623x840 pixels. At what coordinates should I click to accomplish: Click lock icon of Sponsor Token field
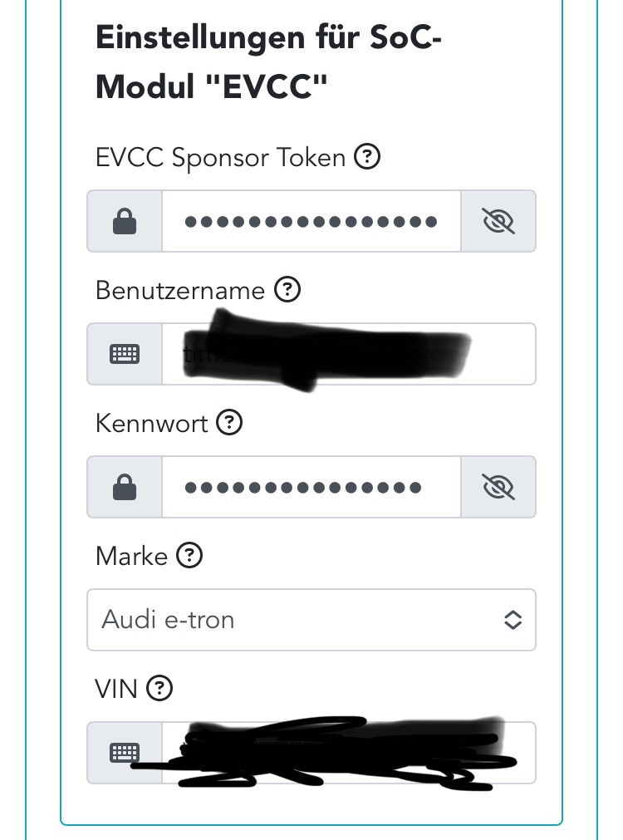125,222
